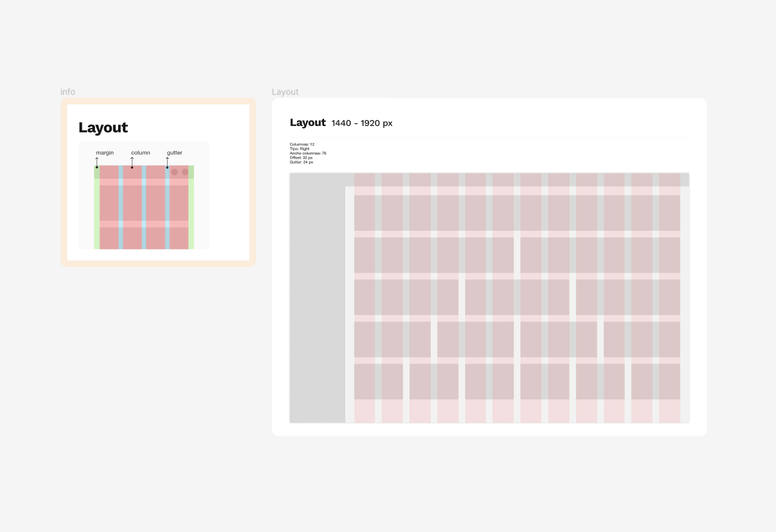Image resolution: width=776 pixels, height=532 pixels.
Task: Click the "Tipo: Right" spec line
Action: (x=300, y=149)
